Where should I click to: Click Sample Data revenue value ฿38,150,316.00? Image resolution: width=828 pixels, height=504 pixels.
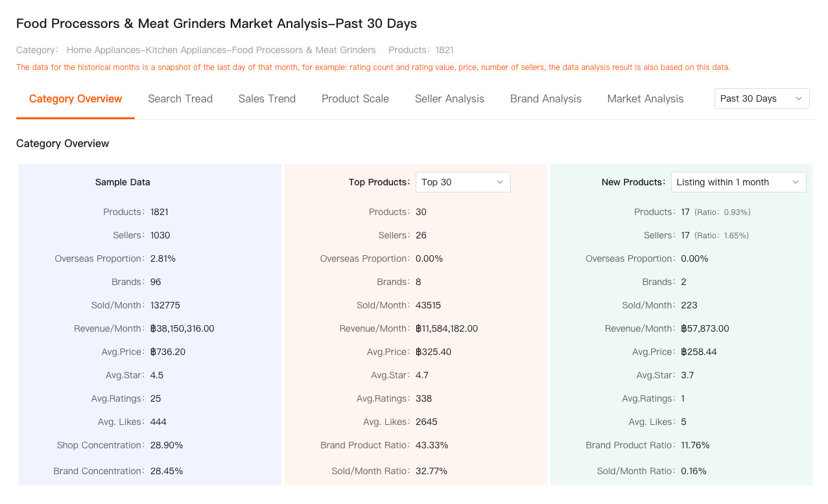pyautogui.click(x=182, y=328)
